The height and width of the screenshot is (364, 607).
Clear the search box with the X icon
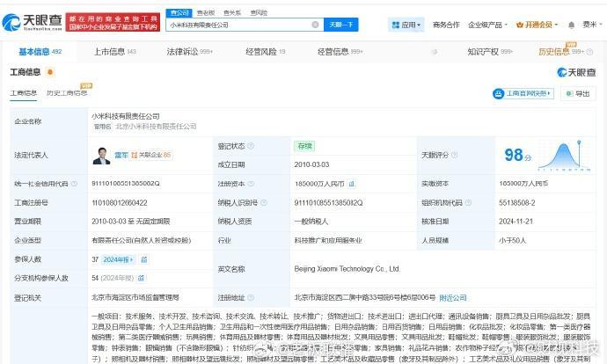[315, 25]
